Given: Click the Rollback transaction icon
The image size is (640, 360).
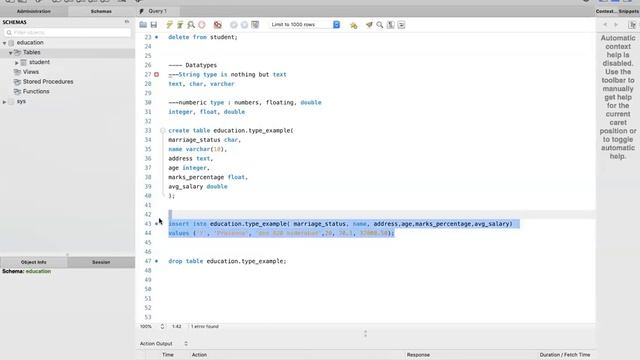Looking at the screenshot, I should click(244, 25).
